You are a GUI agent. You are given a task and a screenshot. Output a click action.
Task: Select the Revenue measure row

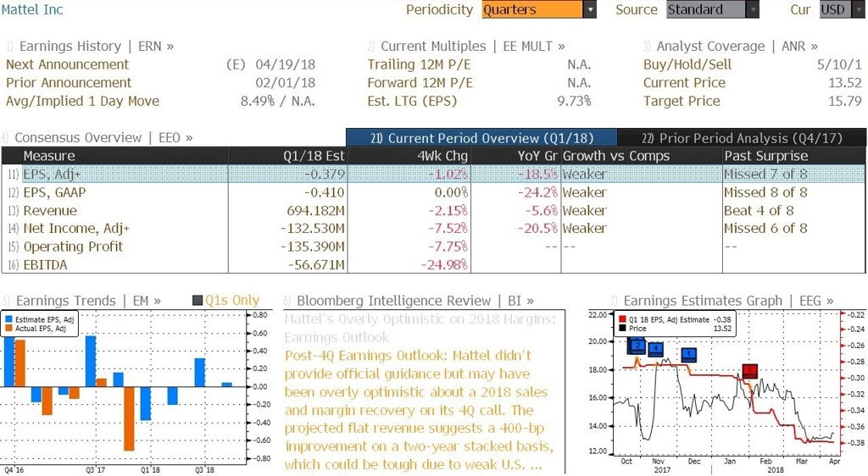tap(433, 211)
